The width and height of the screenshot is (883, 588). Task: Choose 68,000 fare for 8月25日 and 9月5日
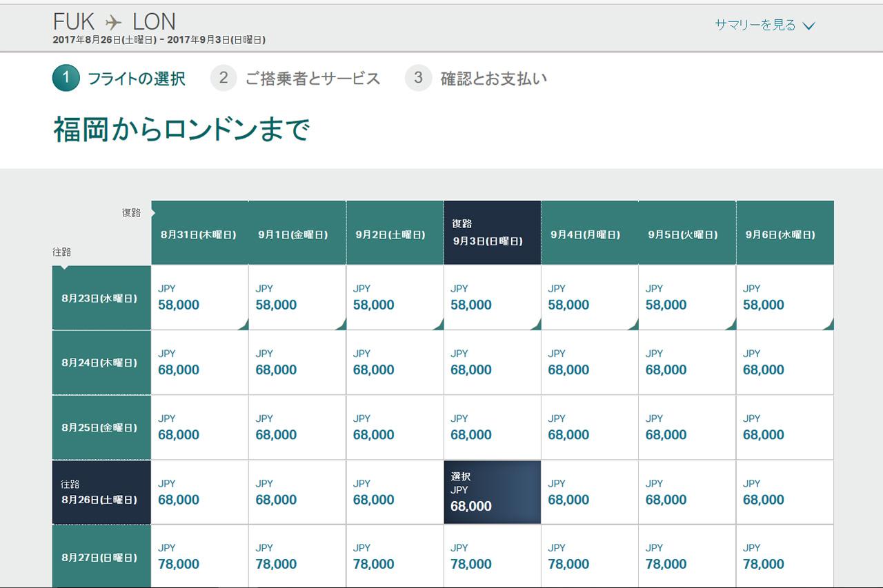(687, 427)
